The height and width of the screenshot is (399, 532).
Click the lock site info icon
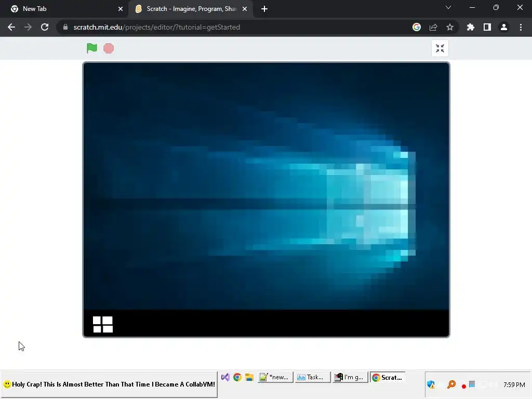click(65, 27)
